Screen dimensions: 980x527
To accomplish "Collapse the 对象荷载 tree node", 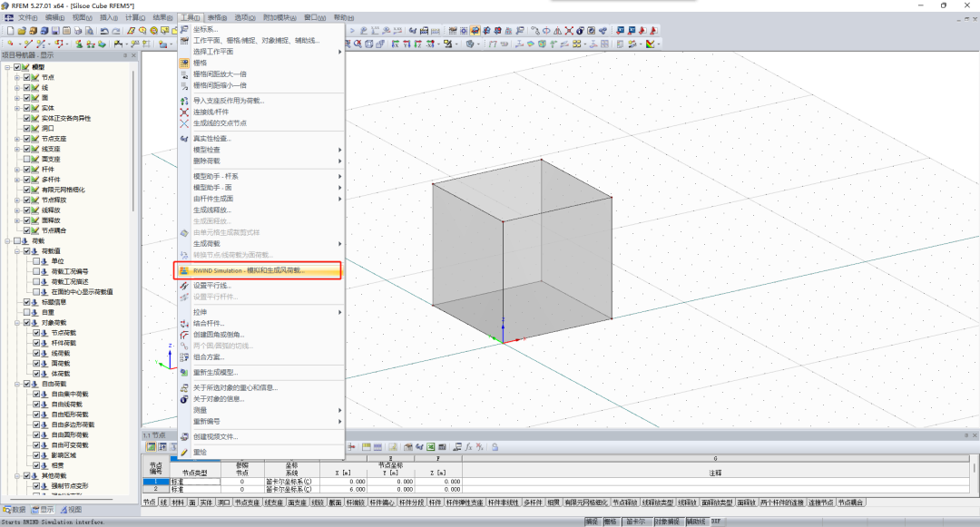I will pyautogui.click(x=17, y=323).
